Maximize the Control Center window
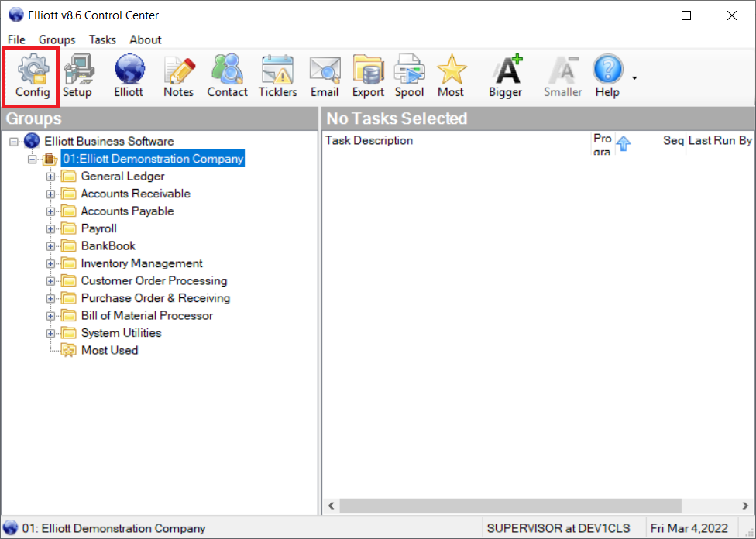The image size is (756, 539). pos(686,15)
